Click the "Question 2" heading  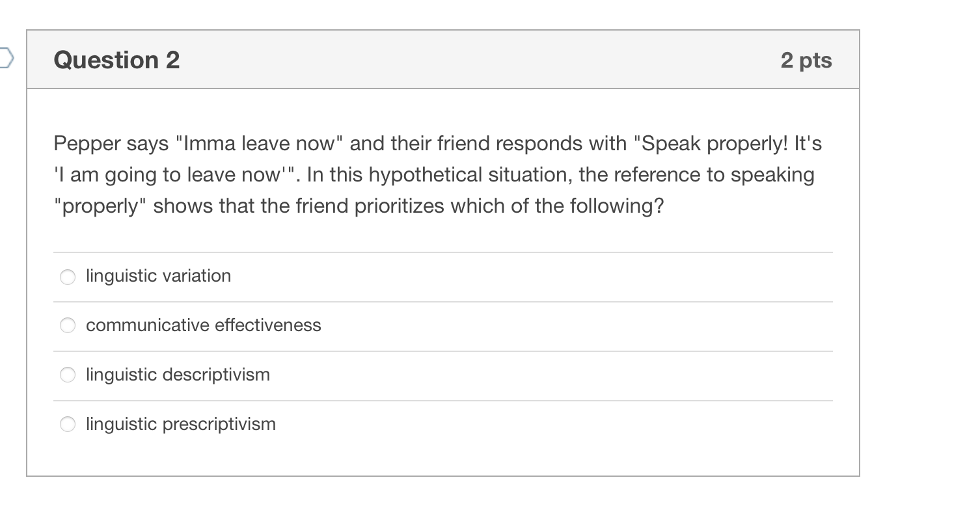click(x=116, y=60)
